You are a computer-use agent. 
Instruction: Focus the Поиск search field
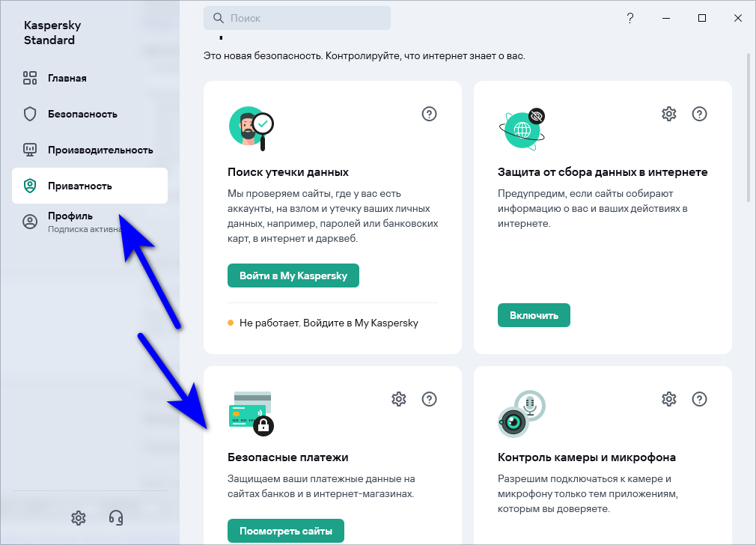297,18
